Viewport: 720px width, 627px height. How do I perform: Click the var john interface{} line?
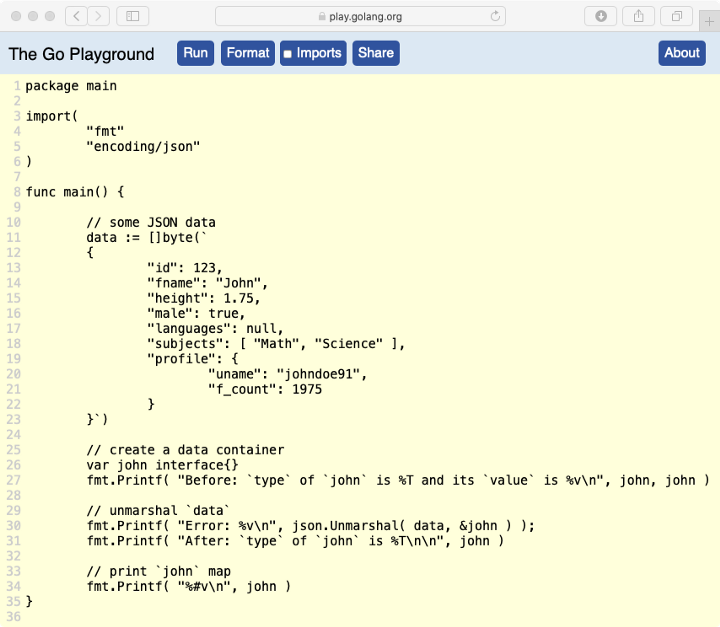click(x=162, y=465)
